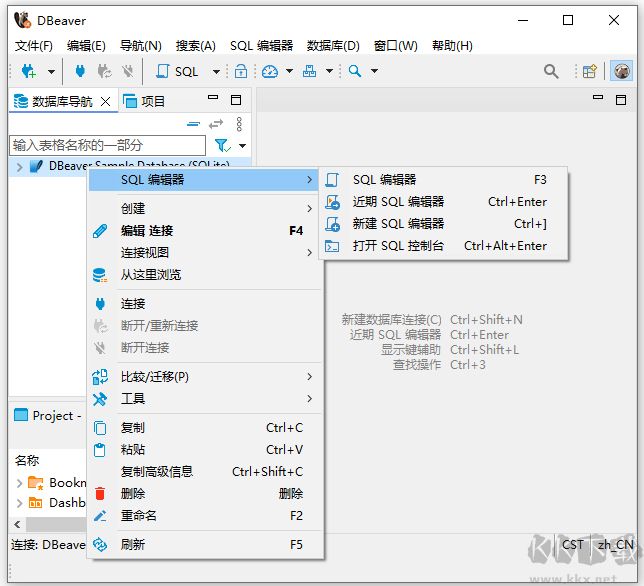Maximize the navigator panel
This screenshot has height=586, width=644.
click(x=236, y=100)
